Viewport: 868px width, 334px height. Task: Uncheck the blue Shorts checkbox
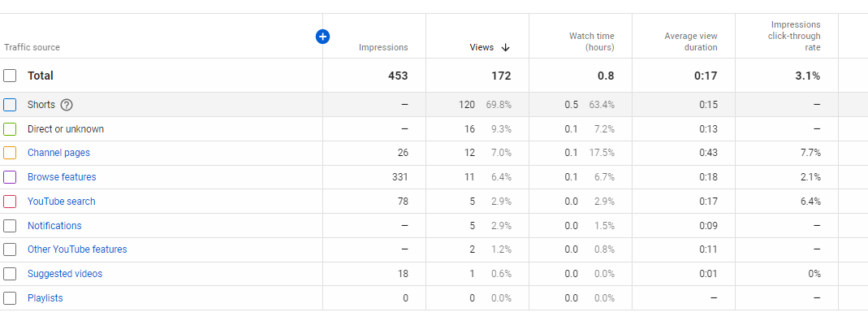point(10,105)
